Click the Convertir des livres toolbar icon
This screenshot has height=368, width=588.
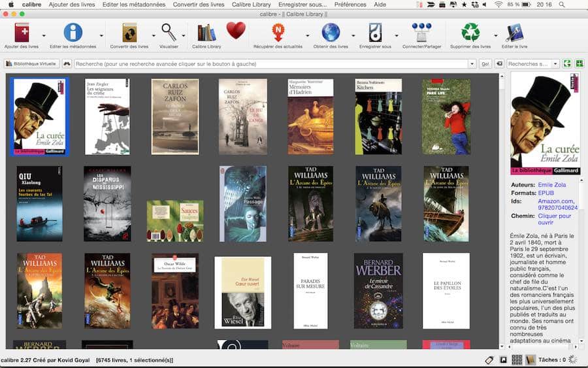tap(129, 33)
